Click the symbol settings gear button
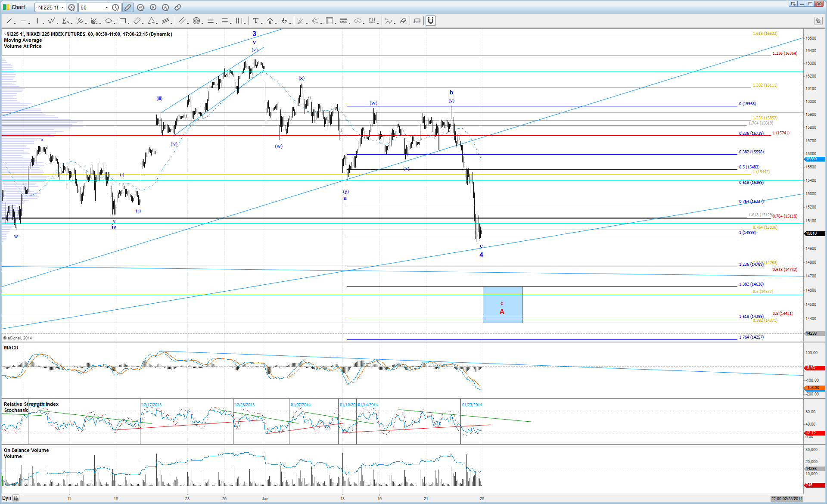 pos(72,7)
